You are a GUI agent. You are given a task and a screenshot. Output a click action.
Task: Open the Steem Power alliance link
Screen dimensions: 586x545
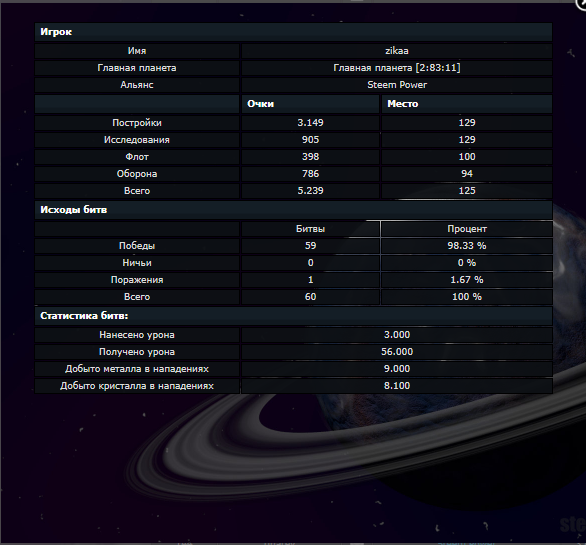[397, 85]
